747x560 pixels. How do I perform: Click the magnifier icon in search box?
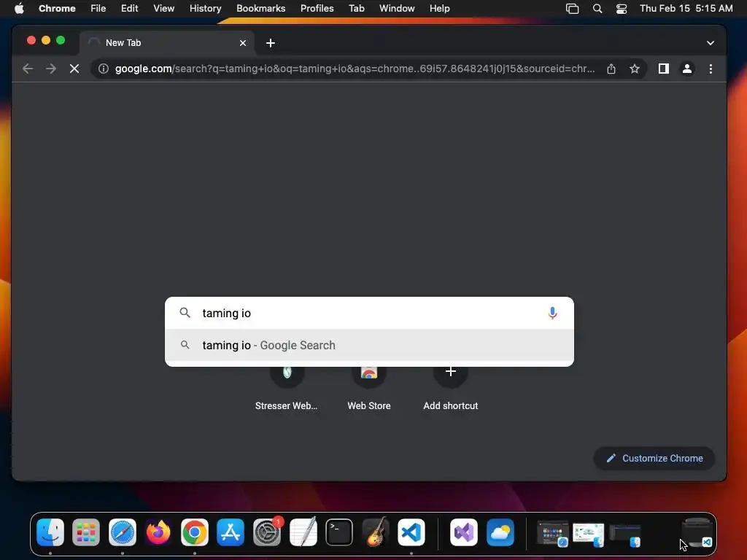point(185,313)
